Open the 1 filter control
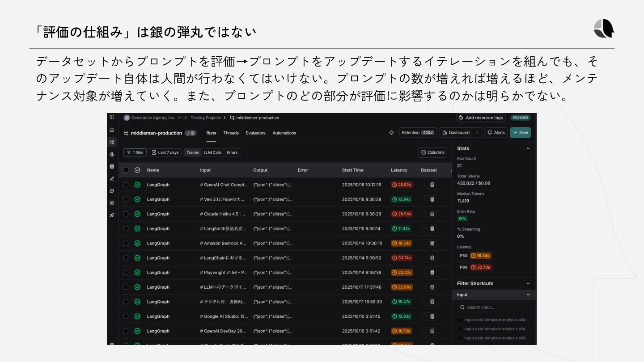This screenshot has width=644, height=362. pyautogui.click(x=135, y=152)
